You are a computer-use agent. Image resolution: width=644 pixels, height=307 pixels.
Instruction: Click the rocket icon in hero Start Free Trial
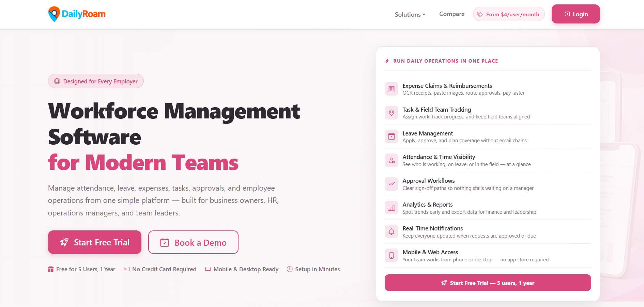[64, 242]
